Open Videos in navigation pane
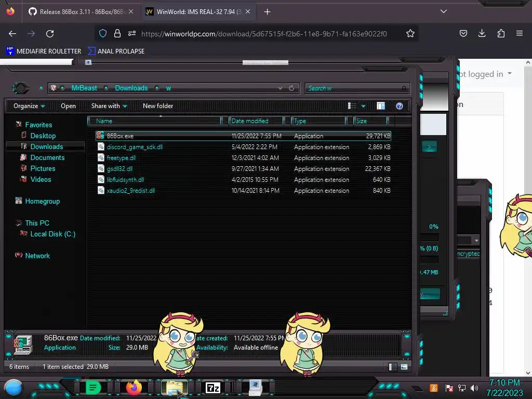The image size is (532, 399). tap(36, 179)
